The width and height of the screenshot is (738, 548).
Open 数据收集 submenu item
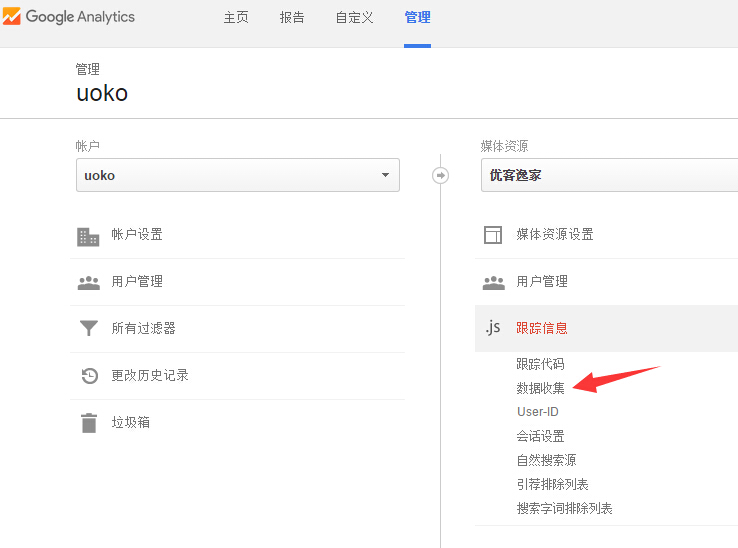click(x=540, y=388)
